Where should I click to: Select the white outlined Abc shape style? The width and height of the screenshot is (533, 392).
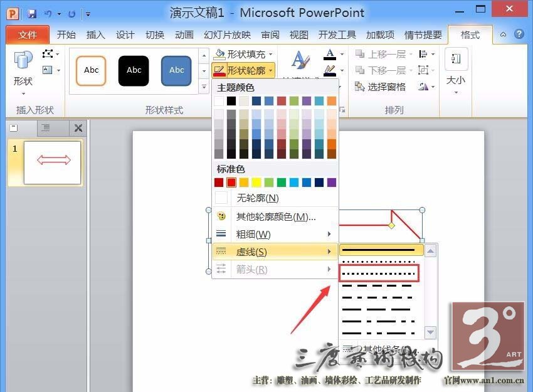pyautogui.click(x=91, y=71)
